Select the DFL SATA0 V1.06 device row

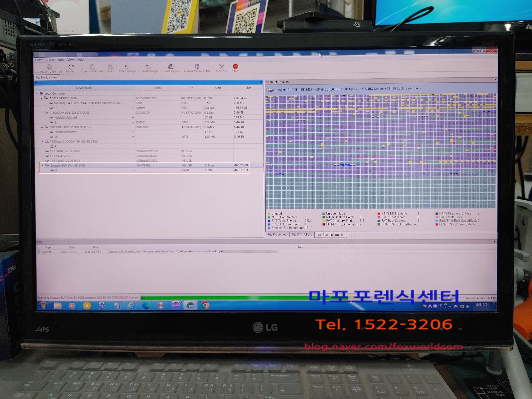click(x=149, y=151)
